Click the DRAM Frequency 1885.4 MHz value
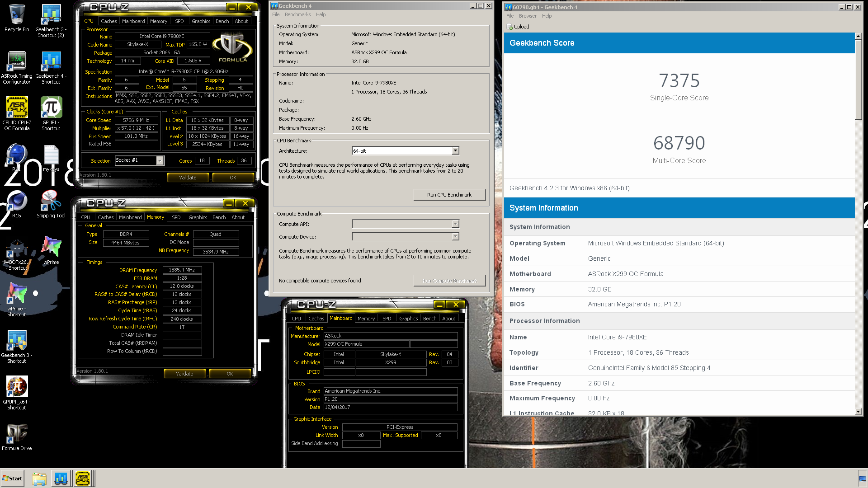The height and width of the screenshot is (488, 868). tap(182, 270)
